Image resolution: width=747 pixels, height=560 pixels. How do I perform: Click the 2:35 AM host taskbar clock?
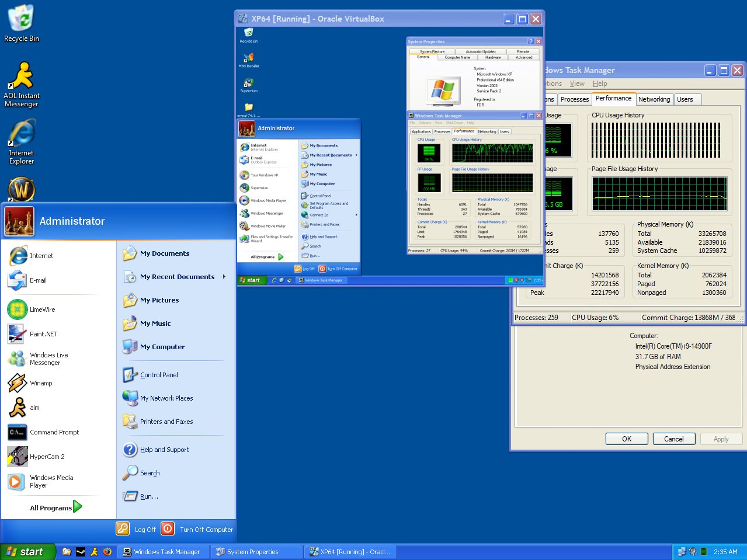click(x=725, y=552)
